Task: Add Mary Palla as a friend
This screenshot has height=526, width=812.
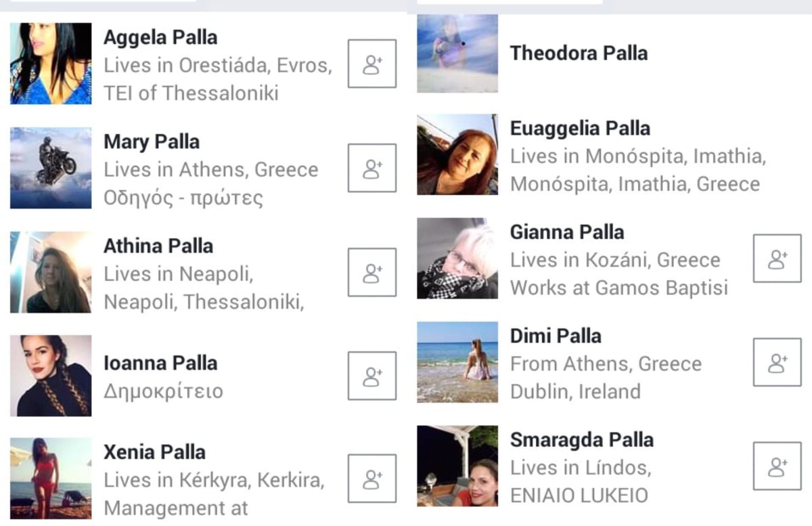Action: [371, 168]
